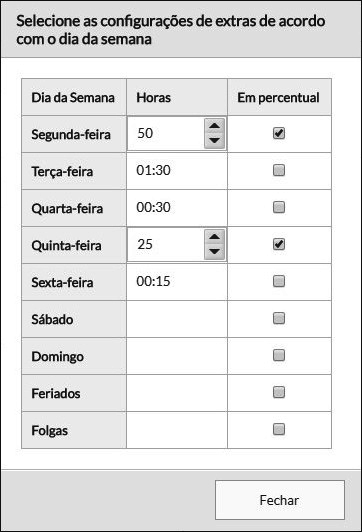Enable Em percentual for Sexta-feira
362x532 pixels.
click(x=279, y=281)
